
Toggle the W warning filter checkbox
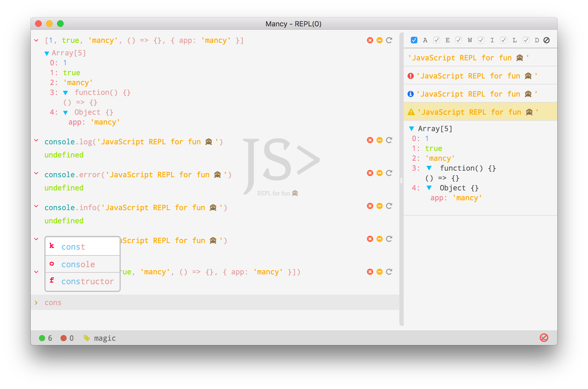click(459, 40)
